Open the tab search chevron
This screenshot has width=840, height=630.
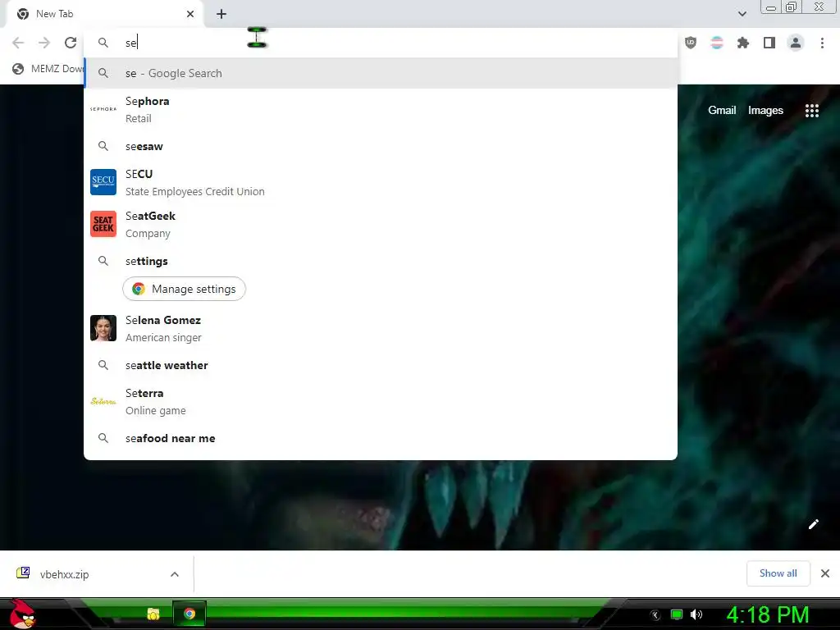(x=742, y=14)
